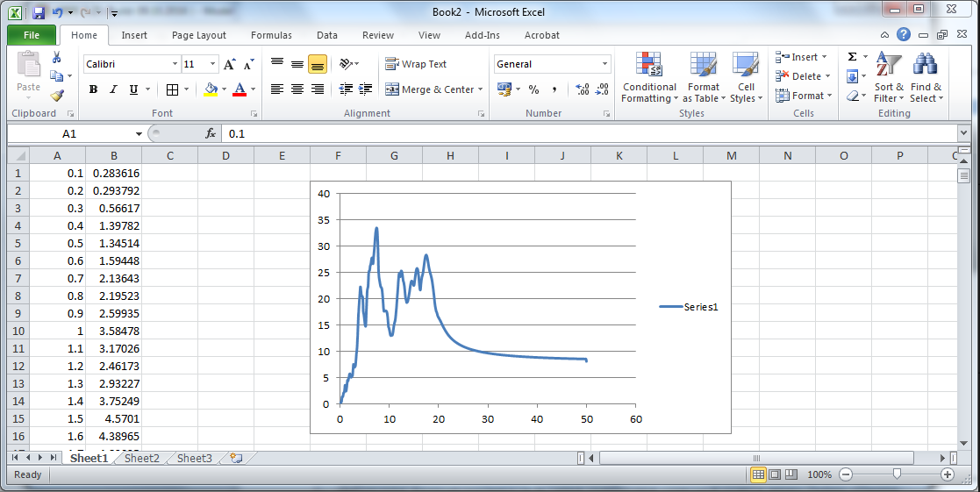Click the Cut scissors icon
Viewport: 980px width, 492px height.
pyautogui.click(x=57, y=57)
